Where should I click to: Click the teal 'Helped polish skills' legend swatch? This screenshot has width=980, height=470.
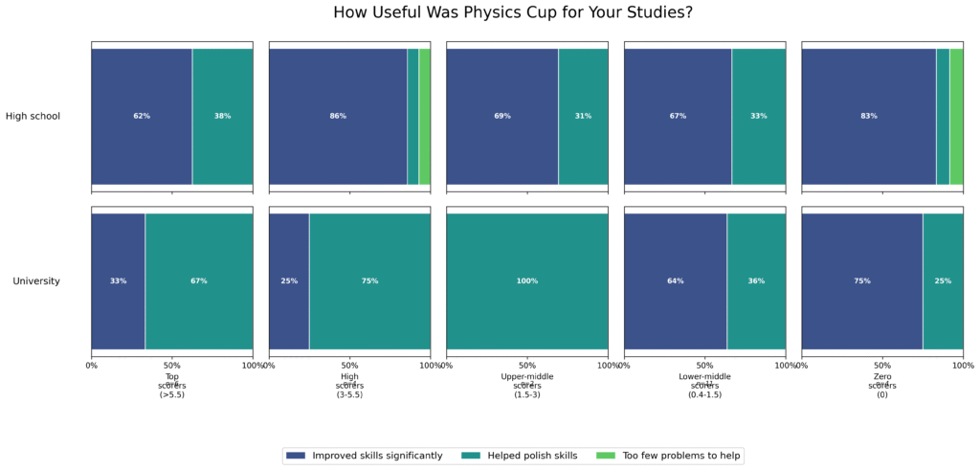point(472,456)
